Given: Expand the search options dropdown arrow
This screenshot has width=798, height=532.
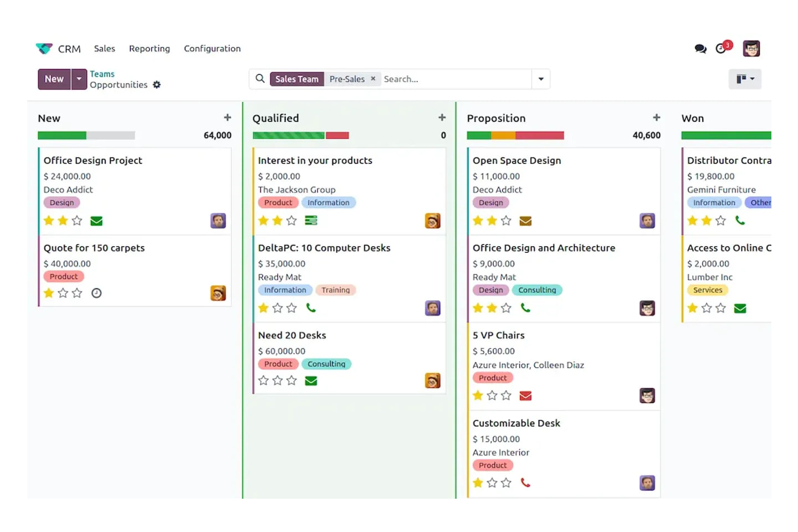Looking at the screenshot, I should pyautogui.click(x=541, y=79).
